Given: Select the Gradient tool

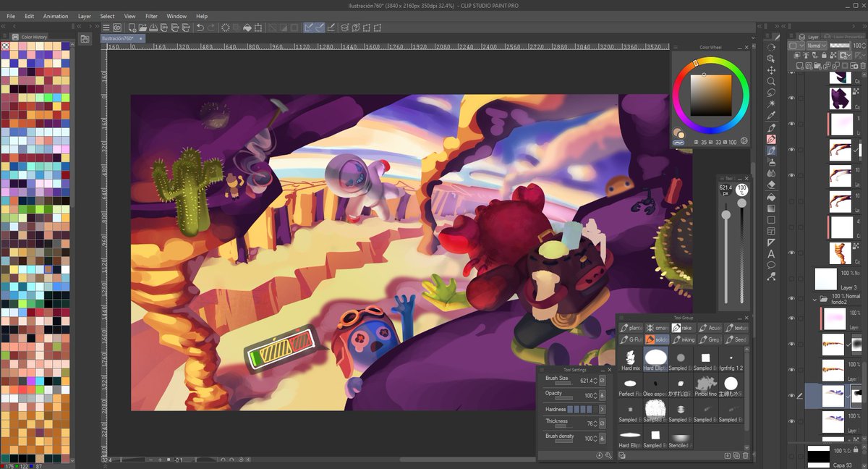Looking at the screenshot, I should pyautogui.click(x=771, y=208).
